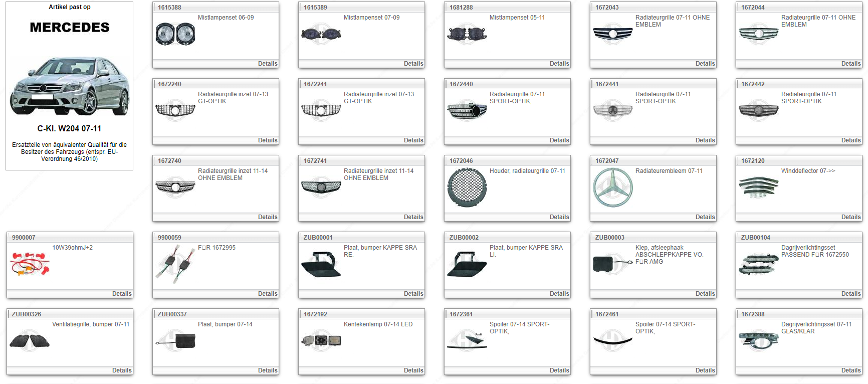Click daytime running light image ZUB00104
This screenshot has height=384, width=868.
759,264
